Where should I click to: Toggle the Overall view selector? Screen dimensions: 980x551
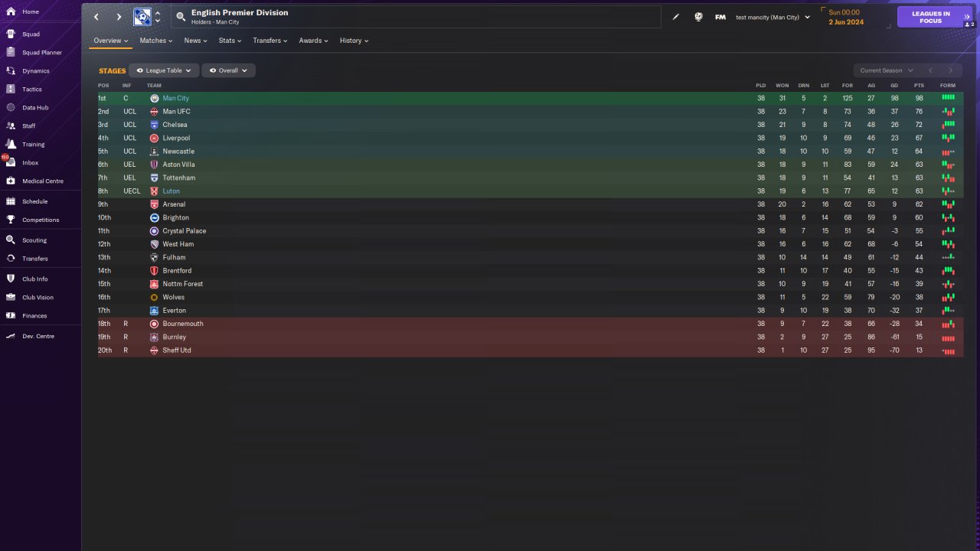pyautogui.click(x=228, y=70)
